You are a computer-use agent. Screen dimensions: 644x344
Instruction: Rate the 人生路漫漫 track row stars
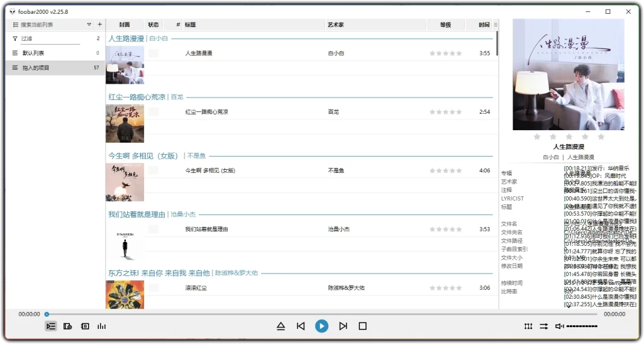pyautogui.click(x=446, y=53)
